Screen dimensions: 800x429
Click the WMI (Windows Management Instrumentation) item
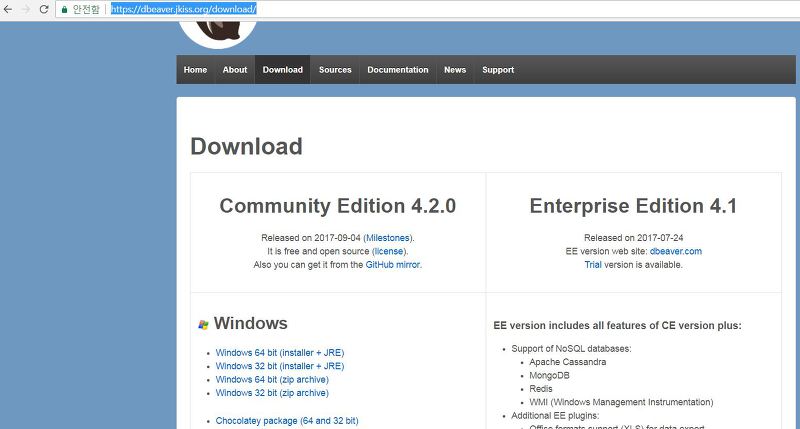click(x=621, y=402)
